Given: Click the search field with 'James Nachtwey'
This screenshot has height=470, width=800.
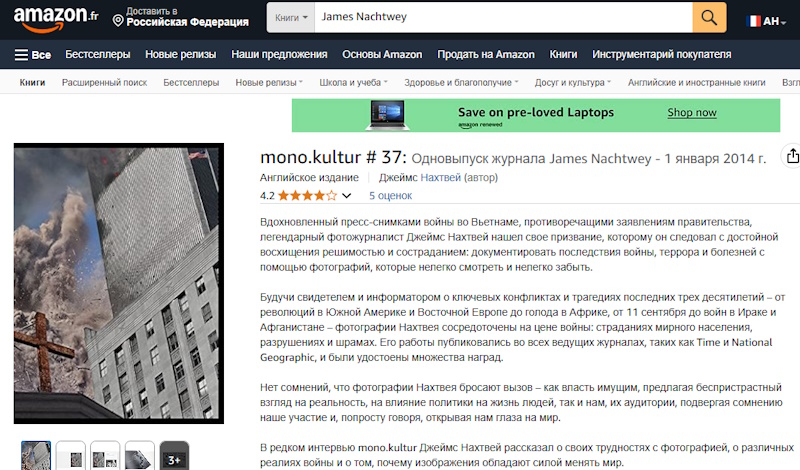Looking at the screenshot, I should pos(503,17).
